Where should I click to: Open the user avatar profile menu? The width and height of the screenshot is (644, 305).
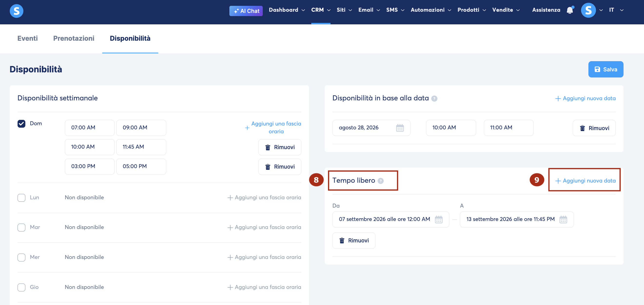pos(588,10)
